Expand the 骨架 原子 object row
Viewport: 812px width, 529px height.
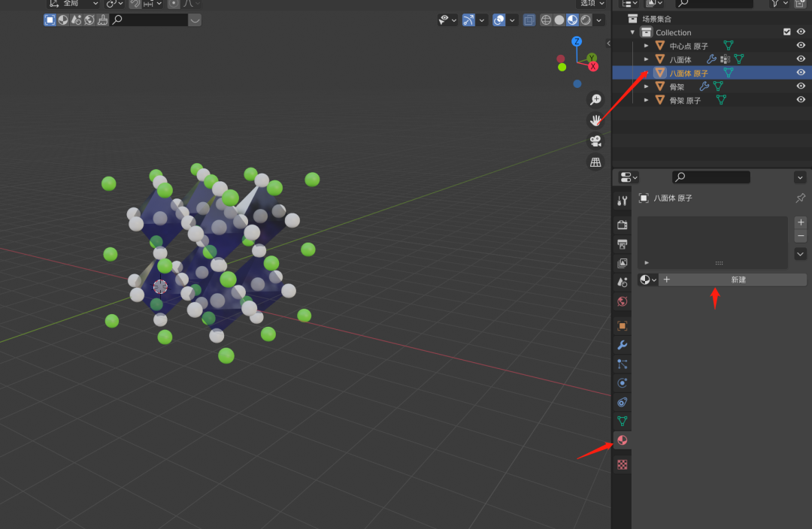pos(646,100)
